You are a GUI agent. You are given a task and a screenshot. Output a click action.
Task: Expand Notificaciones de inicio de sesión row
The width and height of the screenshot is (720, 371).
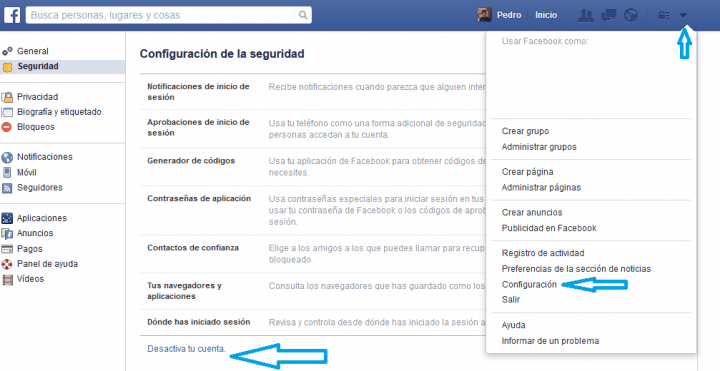tap(313, 92)
